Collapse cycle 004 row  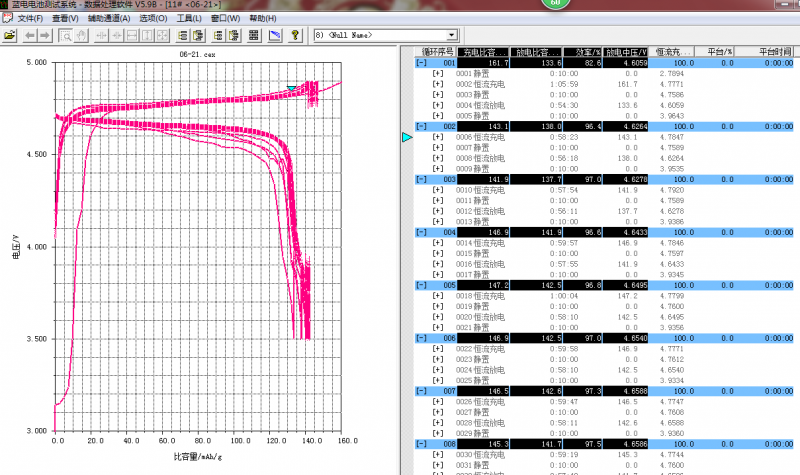(x=421, y=232)
